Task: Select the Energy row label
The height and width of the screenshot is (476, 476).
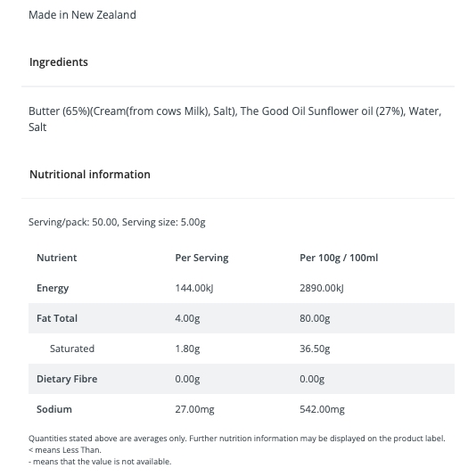Action: [x=53, y=288]
